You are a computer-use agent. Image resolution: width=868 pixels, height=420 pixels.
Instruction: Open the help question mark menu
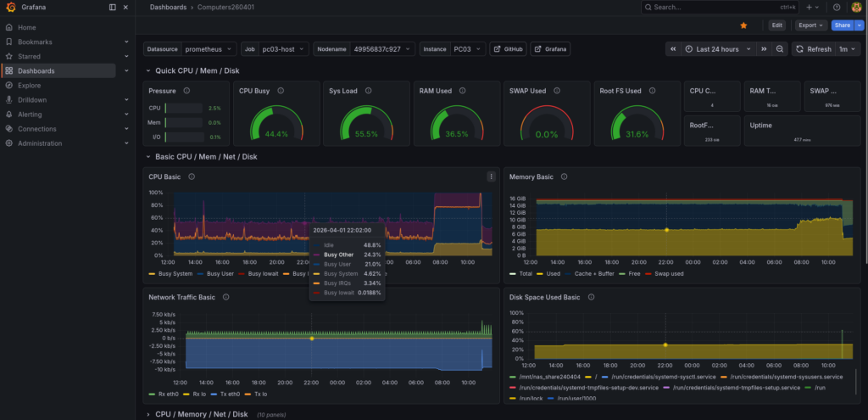coord(837,7)
